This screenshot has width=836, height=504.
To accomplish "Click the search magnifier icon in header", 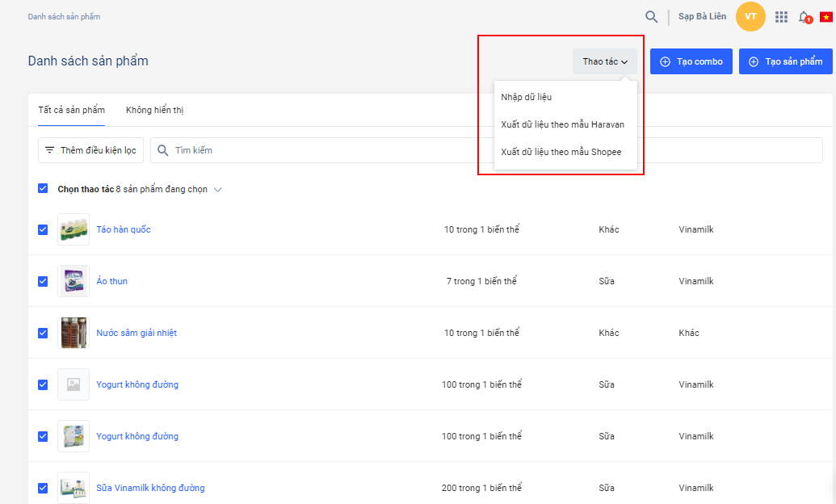I will pos(651,17).
